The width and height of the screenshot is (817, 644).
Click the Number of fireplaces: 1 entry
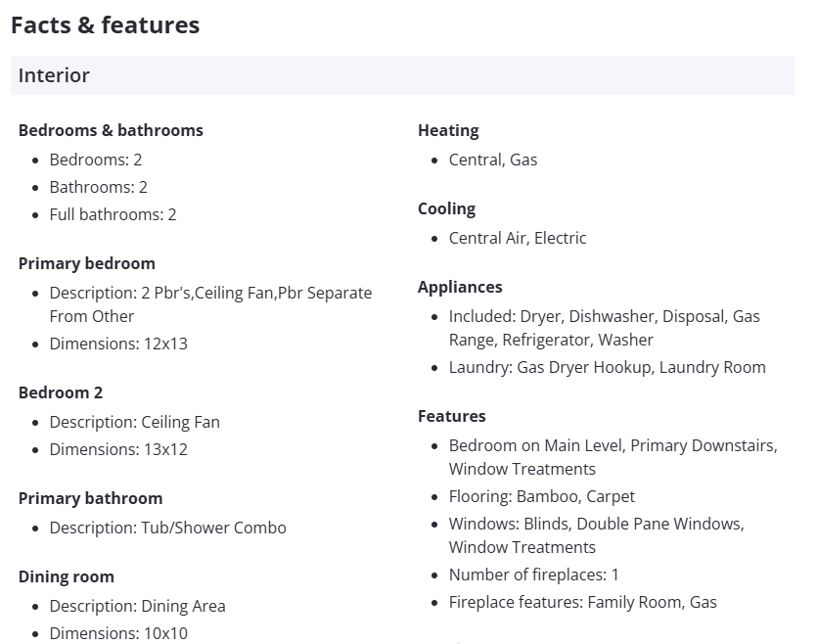point(533,575)
